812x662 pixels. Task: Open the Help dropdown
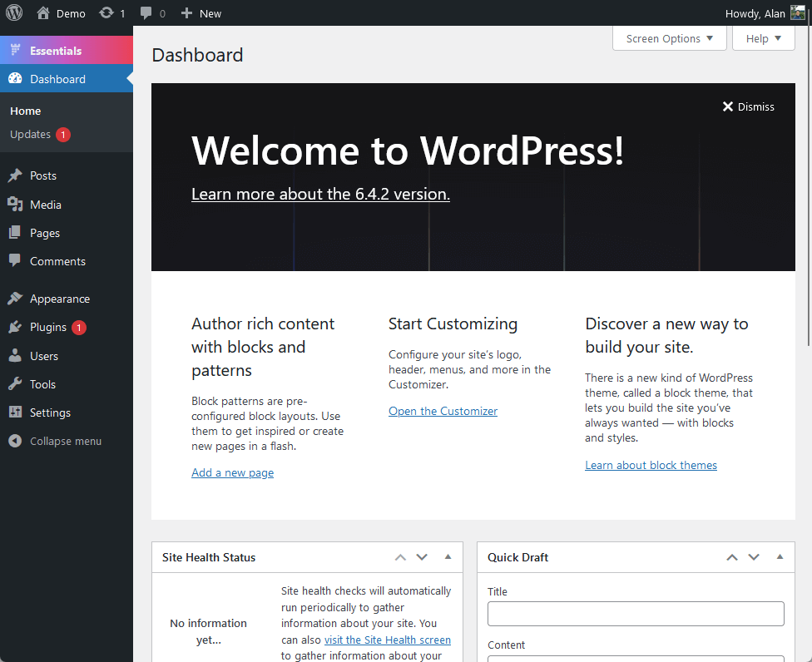[763, 38]
